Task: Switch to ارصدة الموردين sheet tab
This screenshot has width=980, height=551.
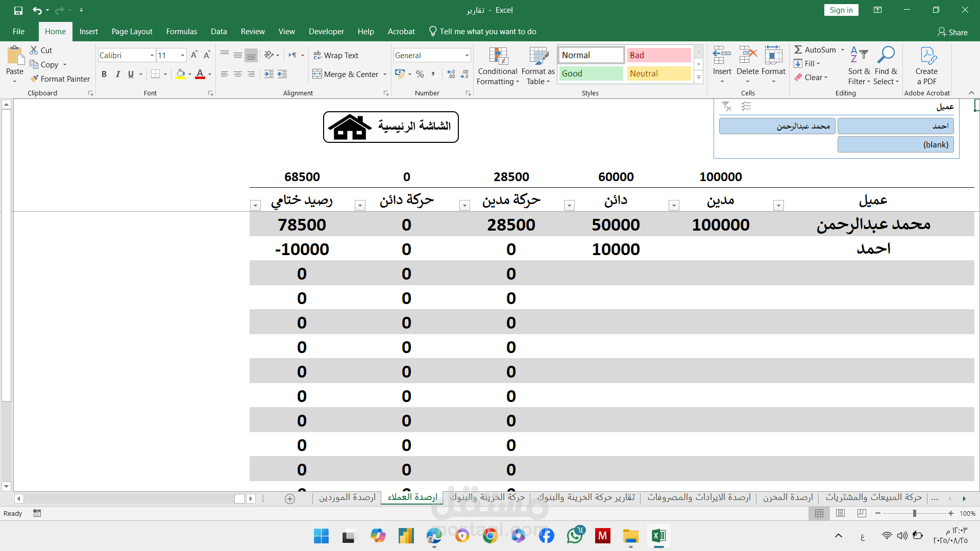Action: tap(347, 497)
